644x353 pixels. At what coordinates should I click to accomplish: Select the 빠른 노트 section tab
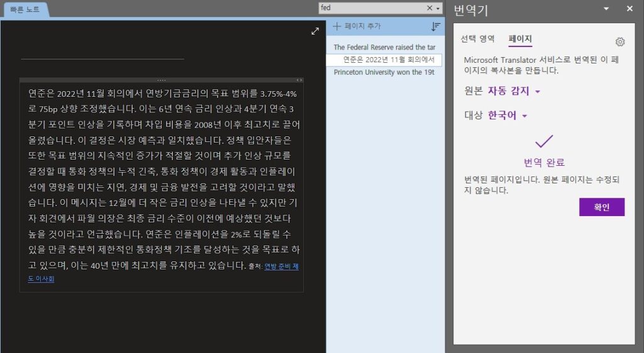coord(25,9)
